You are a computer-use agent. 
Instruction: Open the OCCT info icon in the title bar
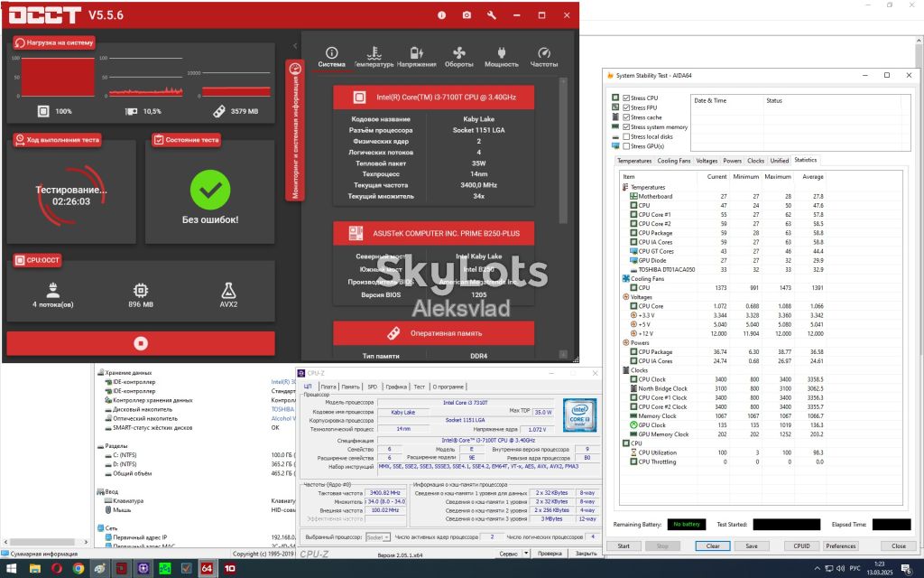point(441,15)
